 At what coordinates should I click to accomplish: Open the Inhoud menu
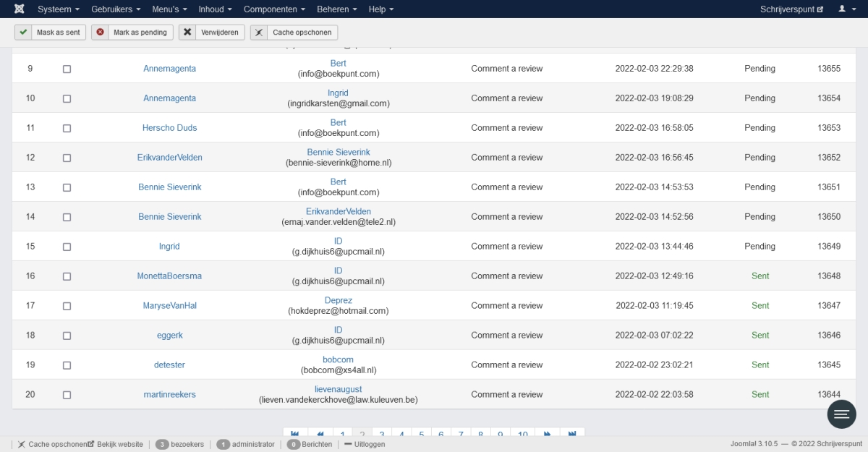(x=215, y=9)
